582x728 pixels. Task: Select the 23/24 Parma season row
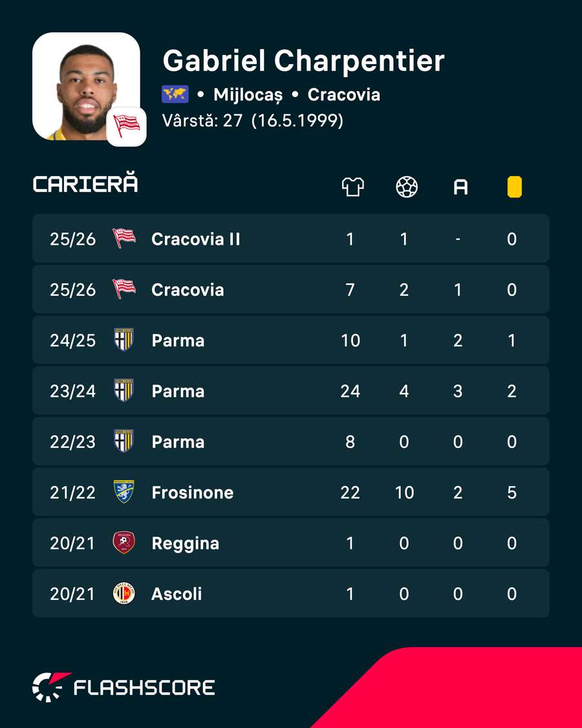pyautogui.click(x=291, y=391)
